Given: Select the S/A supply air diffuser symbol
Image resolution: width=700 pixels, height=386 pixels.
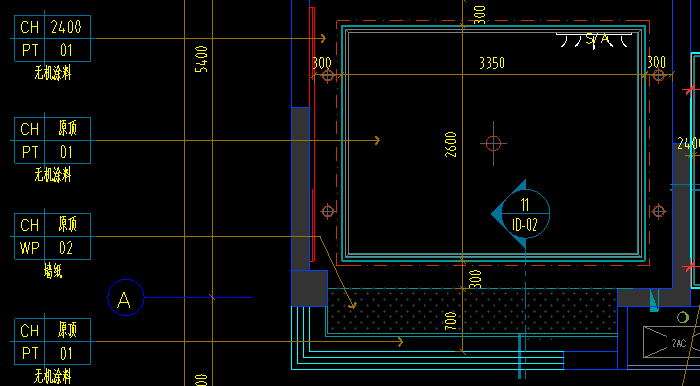Looking at the screenshot, I should click(594, 40).
